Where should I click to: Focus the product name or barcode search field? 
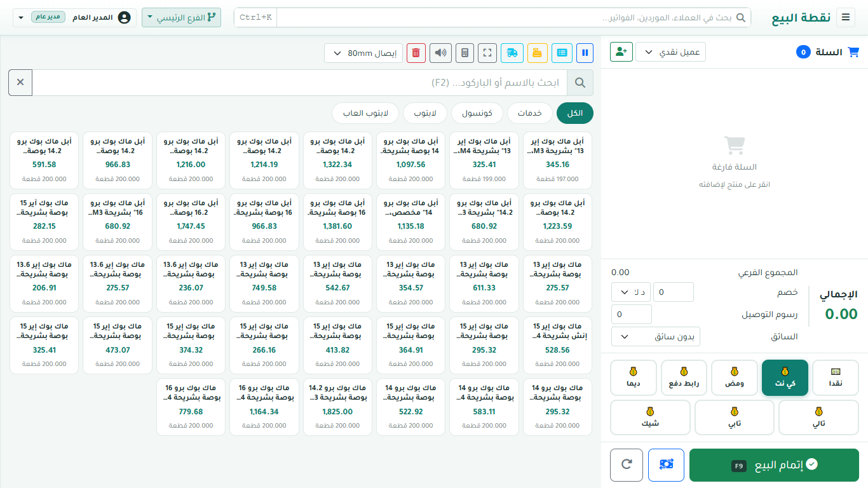point(300,83)
